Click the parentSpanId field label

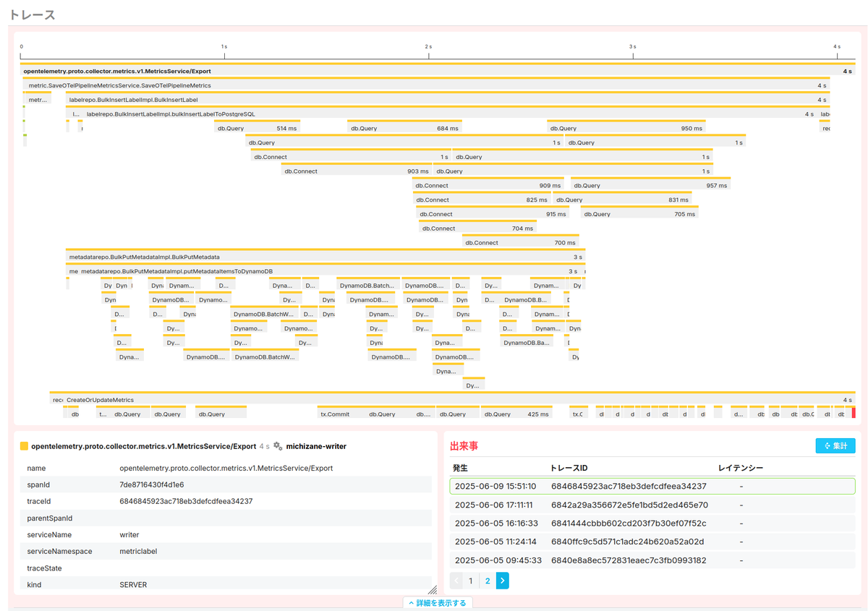coord(49,518)
